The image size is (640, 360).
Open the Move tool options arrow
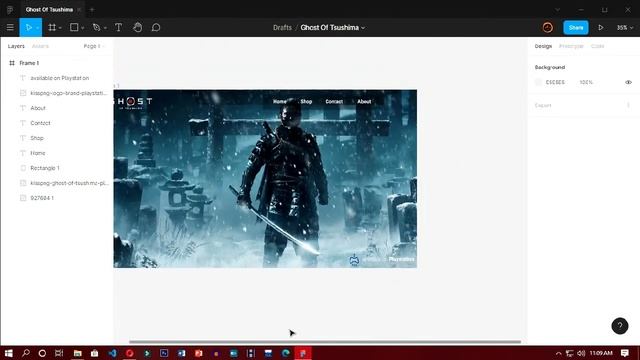[37, 28]
